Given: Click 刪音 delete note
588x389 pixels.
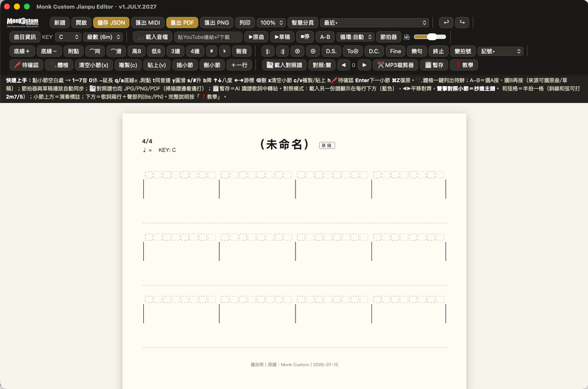Looking at the screenshot, I should [242, 51].
